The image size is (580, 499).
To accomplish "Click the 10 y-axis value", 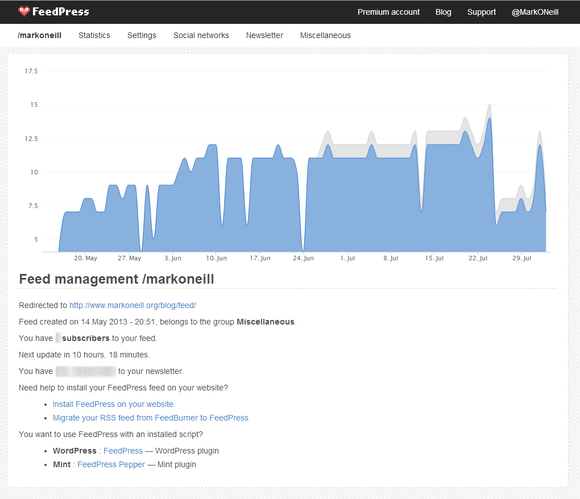I will 34,172.
